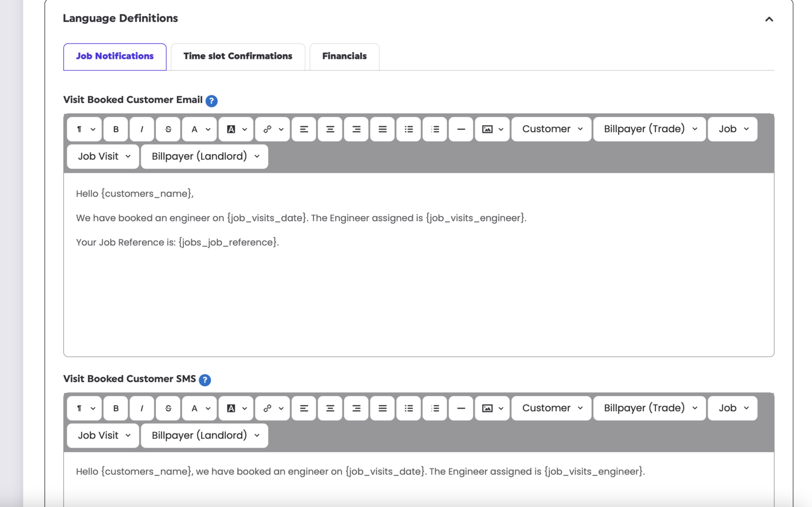Justify text in the SMS editor toolbar

(x=382, y=408)
